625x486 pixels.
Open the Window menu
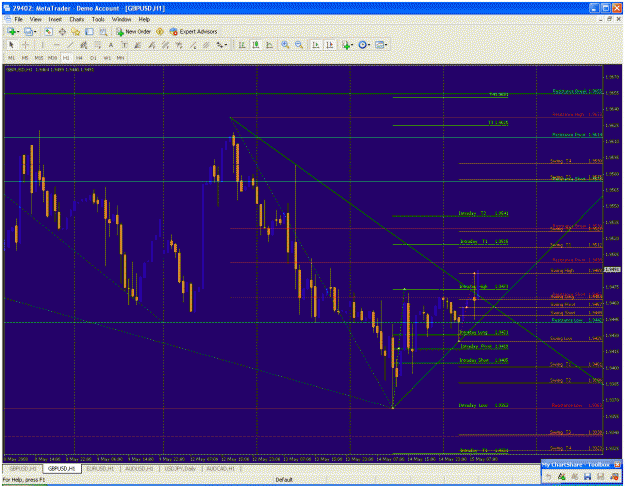(x=121, y=19)
